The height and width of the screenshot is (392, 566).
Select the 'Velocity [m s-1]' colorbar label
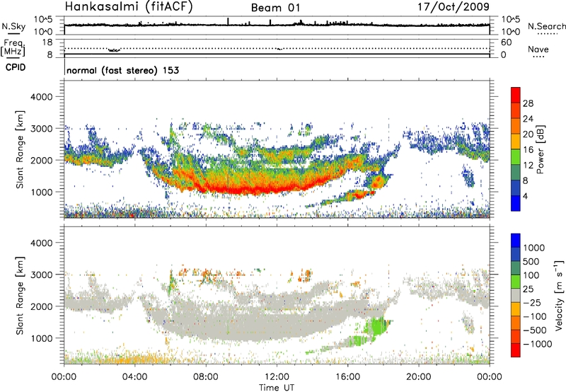[x=559, y=295]
